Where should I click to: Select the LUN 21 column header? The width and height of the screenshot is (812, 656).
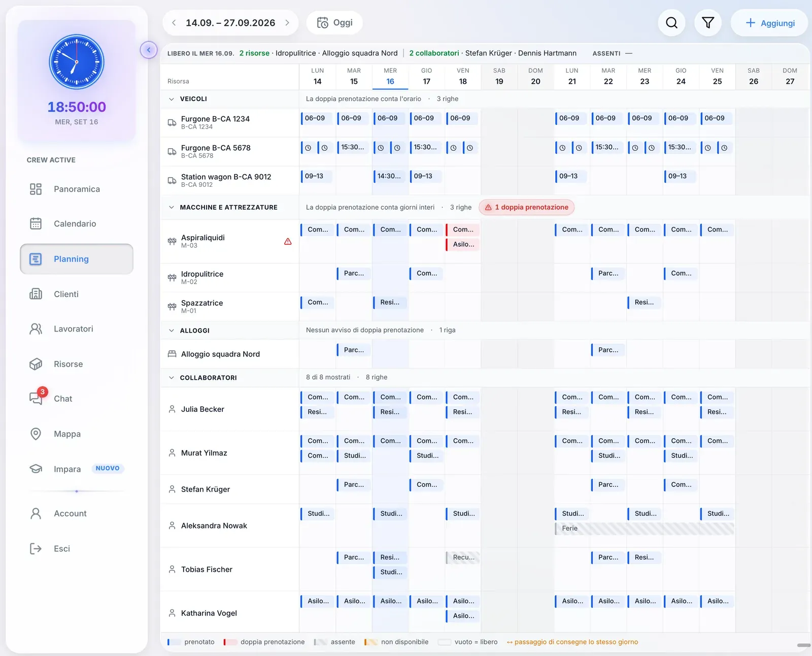pos(572,76)
